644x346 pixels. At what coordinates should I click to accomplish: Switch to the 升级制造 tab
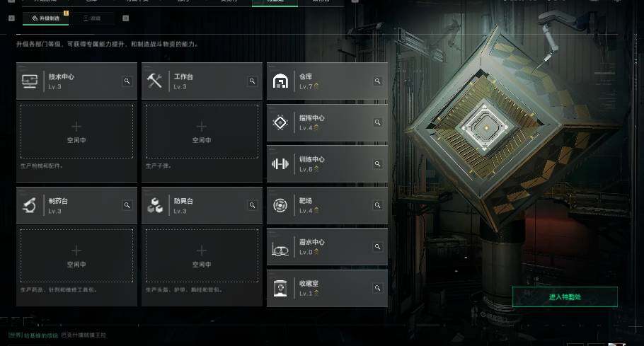click(45, 18)
